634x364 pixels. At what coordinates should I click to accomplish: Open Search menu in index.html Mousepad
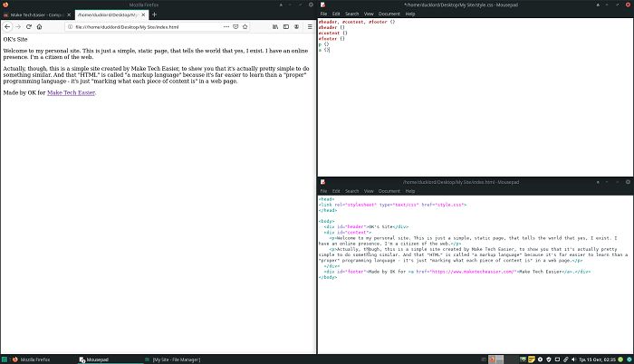coord(351,191)
